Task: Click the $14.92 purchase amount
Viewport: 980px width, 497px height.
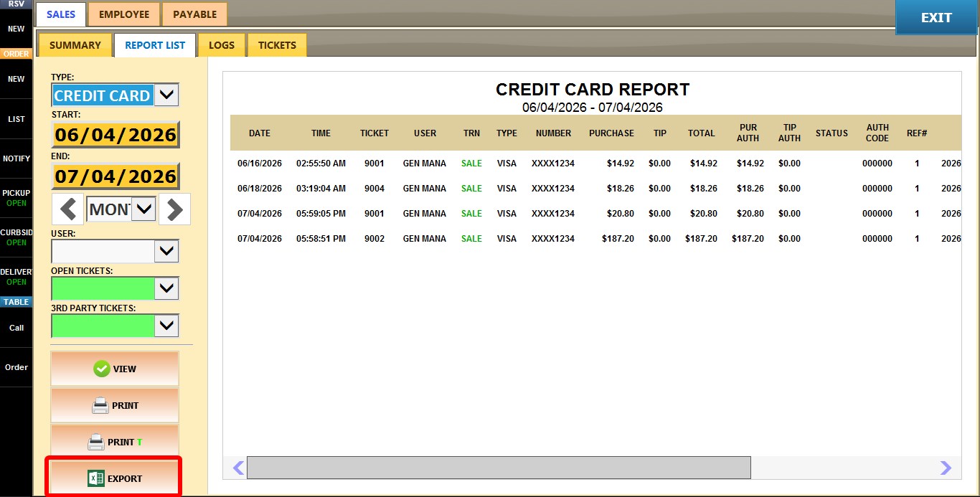Action: pos(620,164)
